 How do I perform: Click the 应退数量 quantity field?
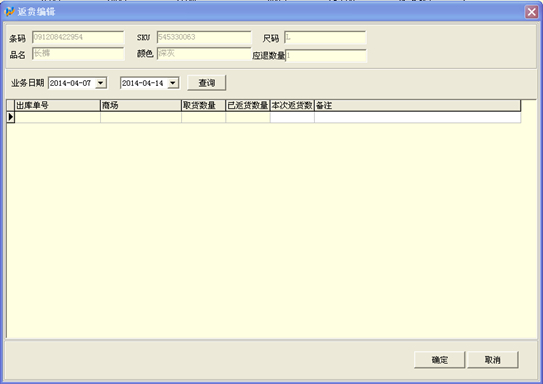click(x=326, y=55)
